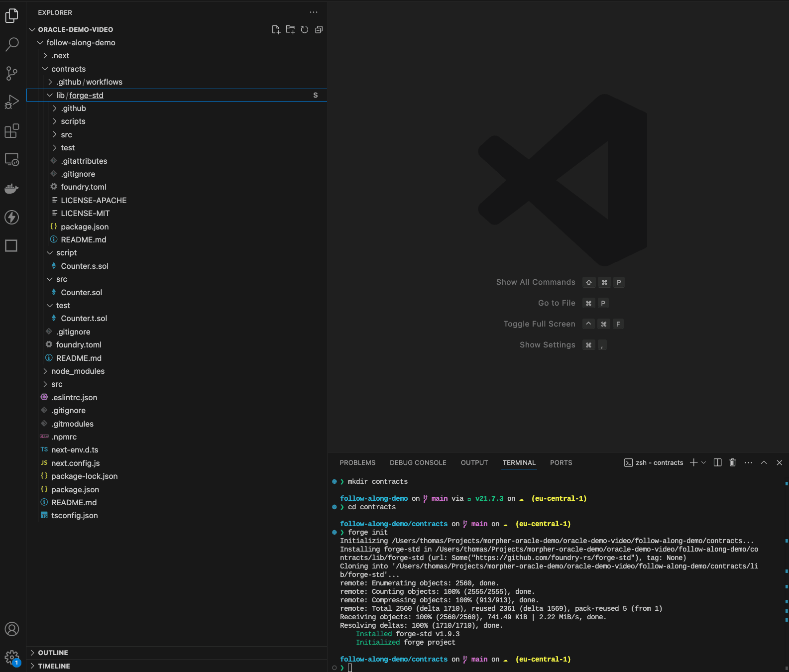Click the New File icon in Explorer
789x672 pixels.
point(276,30)
